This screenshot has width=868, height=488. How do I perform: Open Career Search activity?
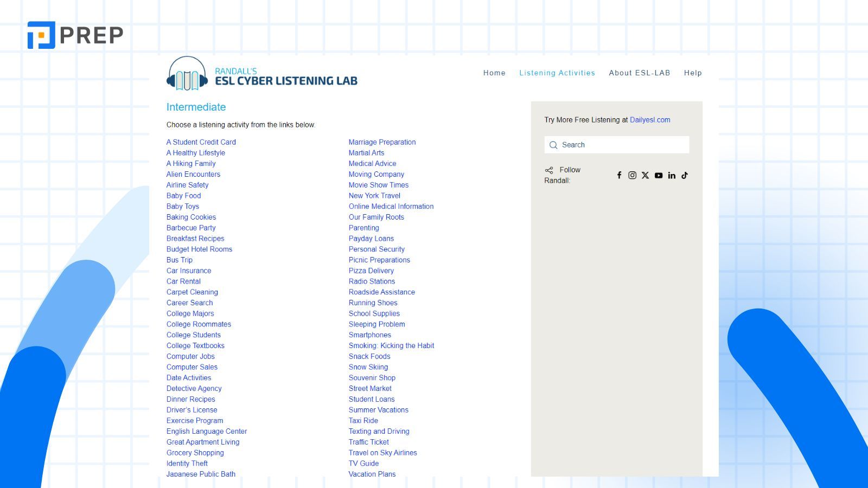coord(189,303)
